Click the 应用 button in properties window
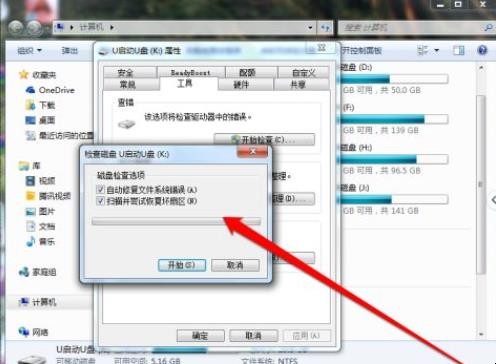This screenshot has height=364, width=496. (x=307, y=336)
